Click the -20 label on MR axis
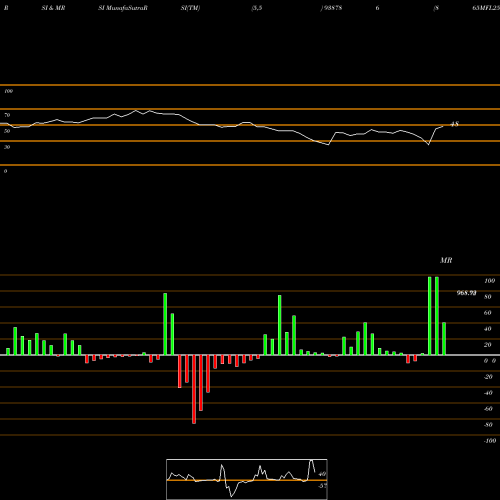 (x=488, y=377)
